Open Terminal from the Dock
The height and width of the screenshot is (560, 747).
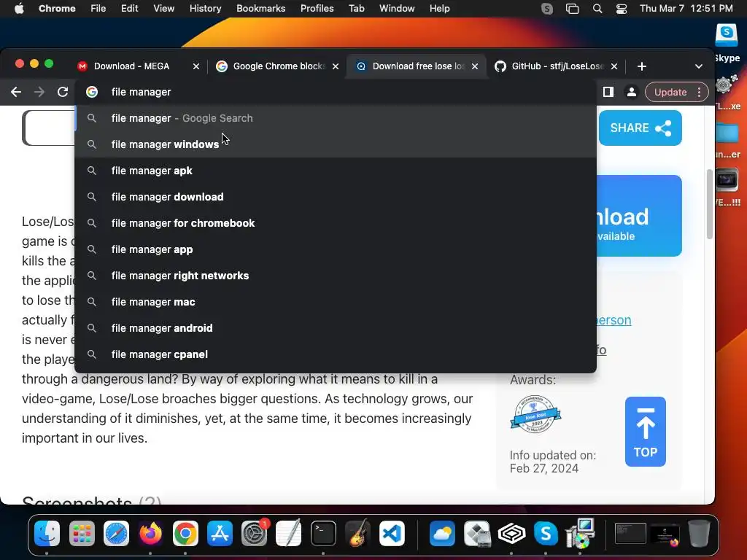[323, 533]
